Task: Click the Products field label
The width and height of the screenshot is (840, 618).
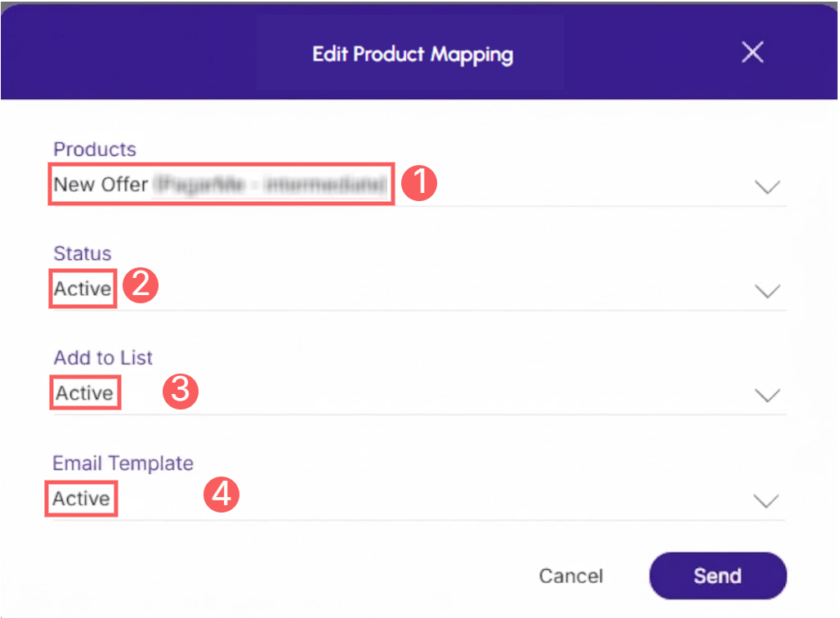Action: [x=95, y=149]
